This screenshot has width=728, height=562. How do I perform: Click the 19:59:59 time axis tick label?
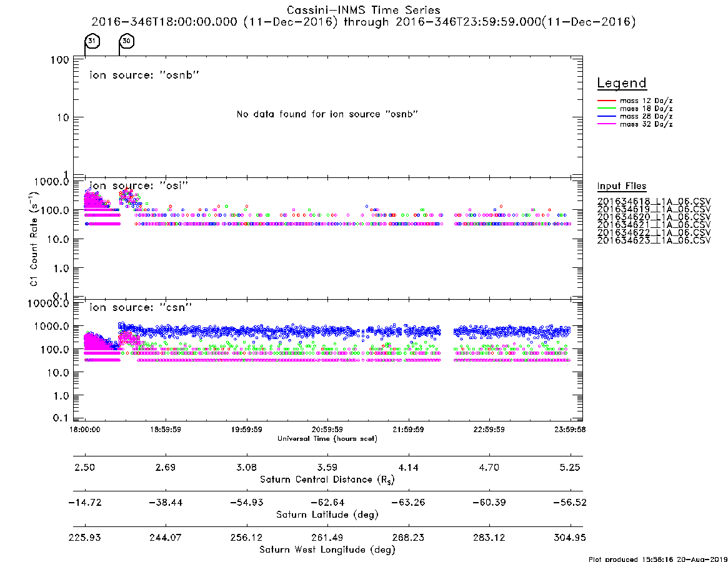[247, 430]
